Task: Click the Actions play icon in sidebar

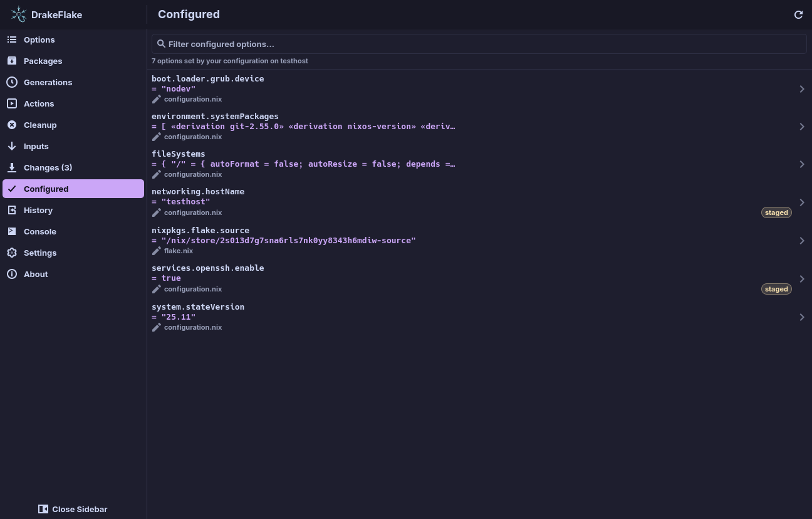Action: point(12,103)
